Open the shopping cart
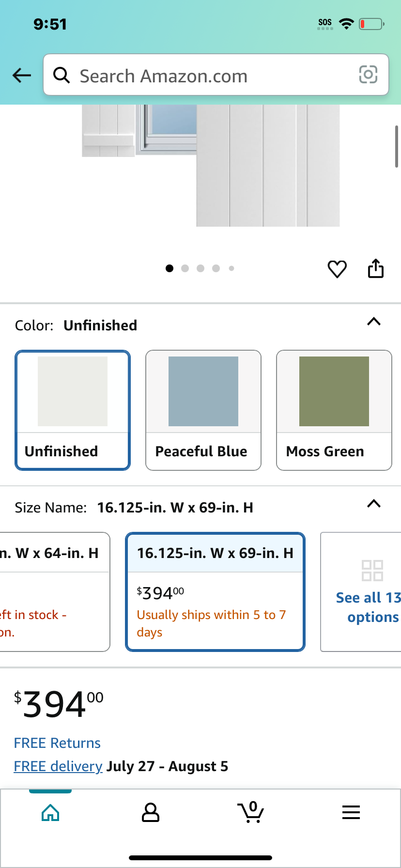The image size is (401, 868). pyautogui.click(x=251, y=812)
